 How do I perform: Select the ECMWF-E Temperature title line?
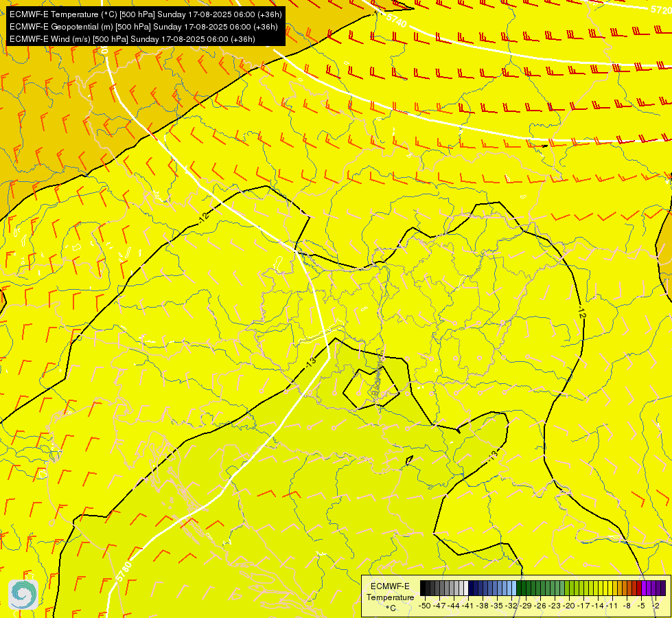[x=146, y=14]
